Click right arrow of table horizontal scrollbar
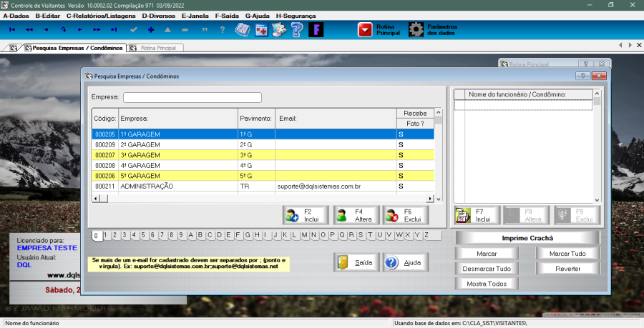Screen dimensions: 644x328 tap(430, 199)
